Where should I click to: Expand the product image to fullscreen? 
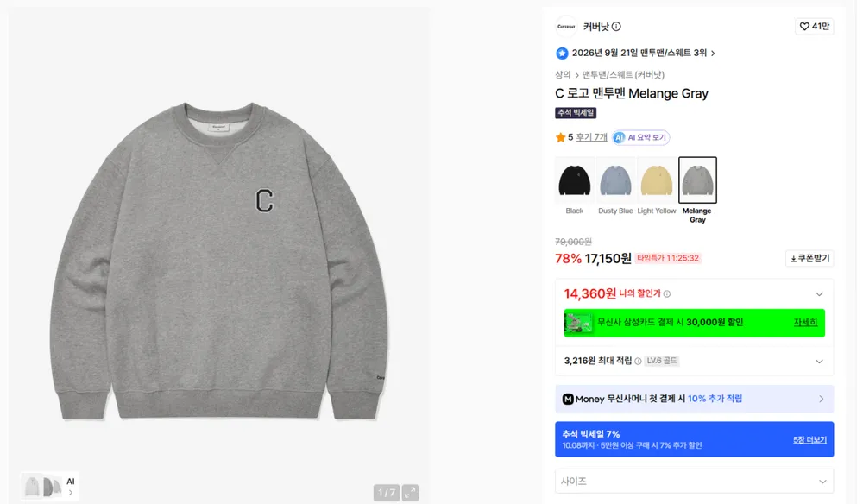point(410,493)
